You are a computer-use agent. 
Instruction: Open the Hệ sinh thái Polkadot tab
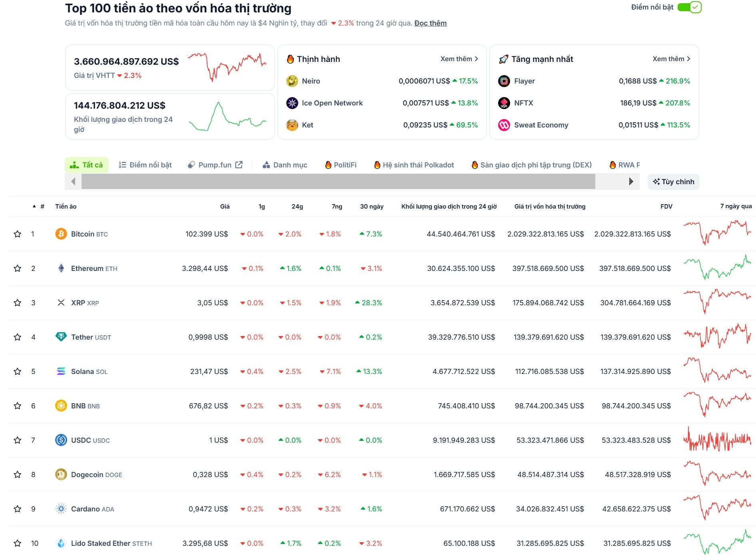[x=414, y=165]
